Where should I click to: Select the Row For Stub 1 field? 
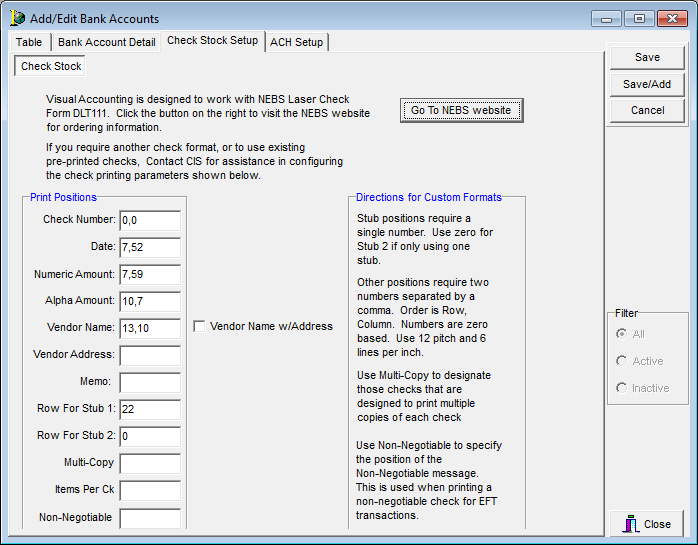150,409
